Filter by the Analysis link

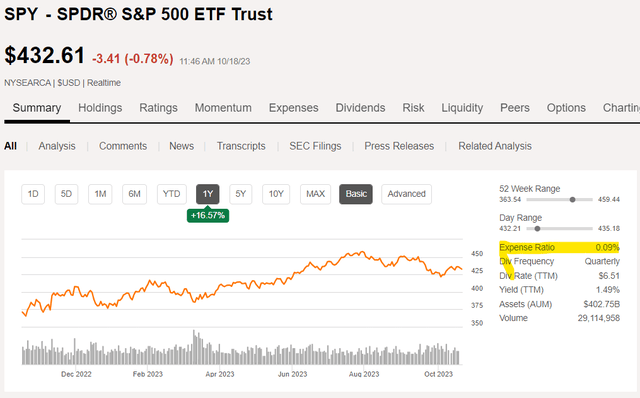point(57,146)
